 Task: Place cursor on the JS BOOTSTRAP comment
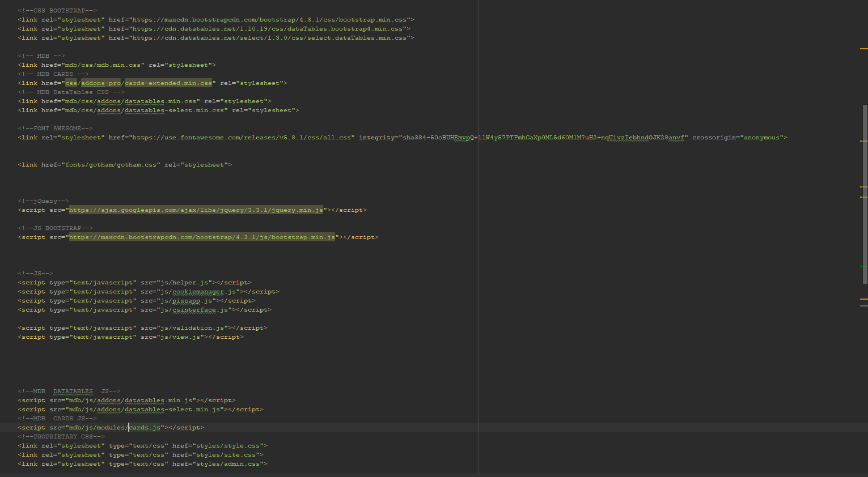tap(55, 228)
